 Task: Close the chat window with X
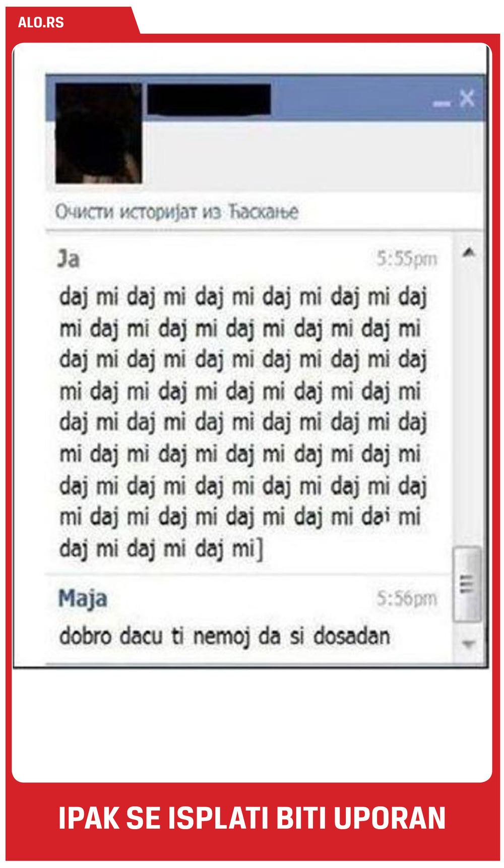coord(467,98)
